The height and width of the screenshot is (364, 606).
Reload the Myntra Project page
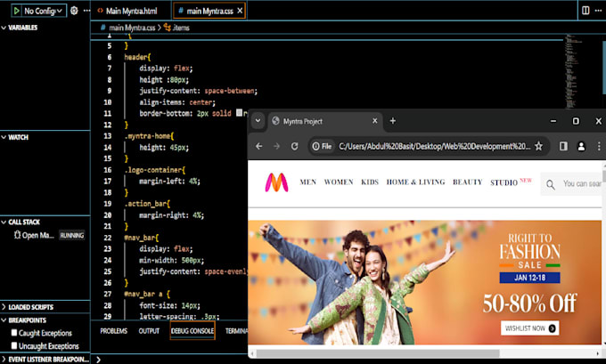(294, 146)
